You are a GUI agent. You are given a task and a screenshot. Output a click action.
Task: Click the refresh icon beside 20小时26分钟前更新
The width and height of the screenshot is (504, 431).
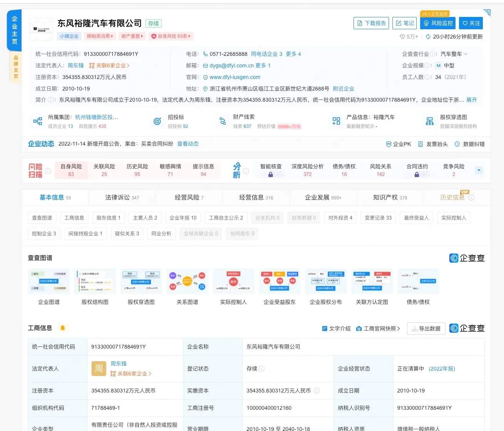tap(428, 37)
